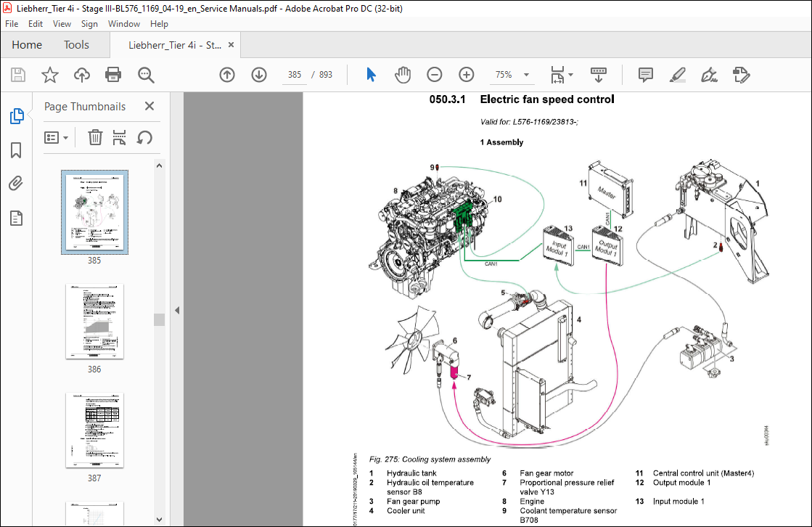This screenshot has height=527, width=812.
Task: Click the legend text 'Output module 1'
Action: pyautogui.click(x=681, y=483)
